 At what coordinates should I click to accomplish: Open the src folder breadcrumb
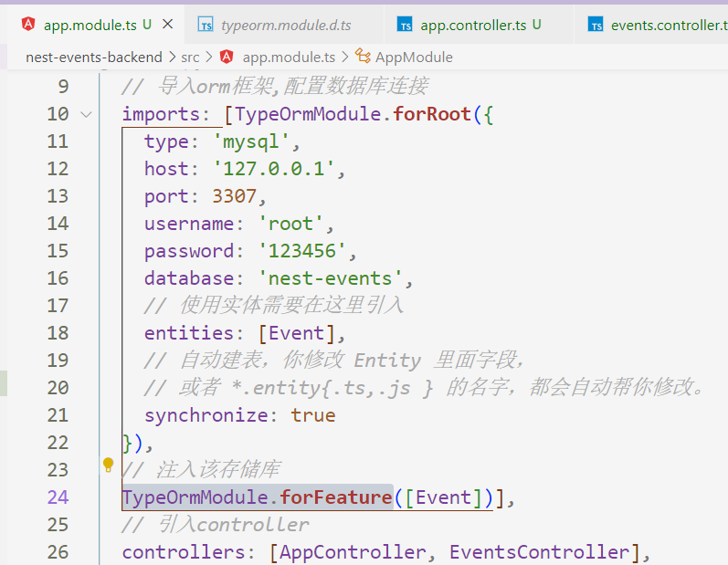point(190,57)
